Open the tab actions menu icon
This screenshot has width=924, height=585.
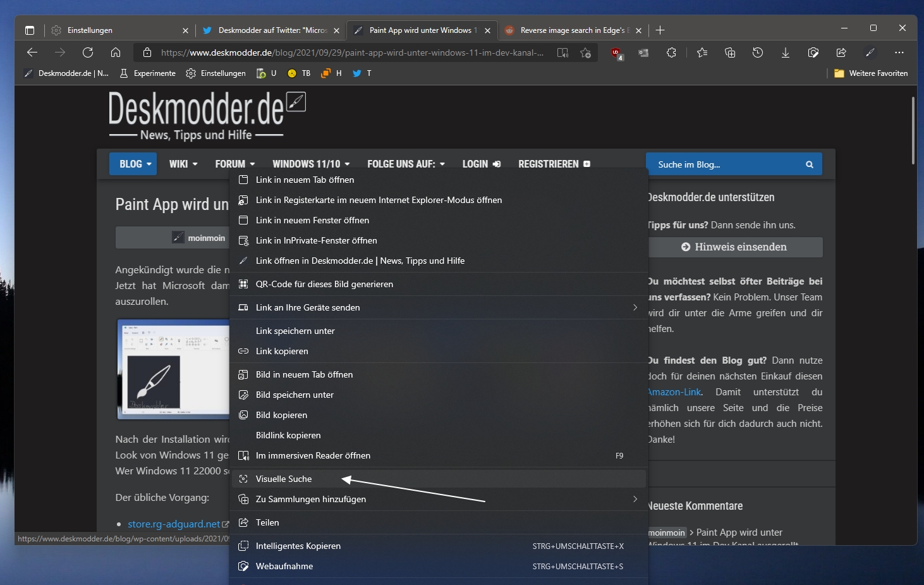[x=30, y=30]
